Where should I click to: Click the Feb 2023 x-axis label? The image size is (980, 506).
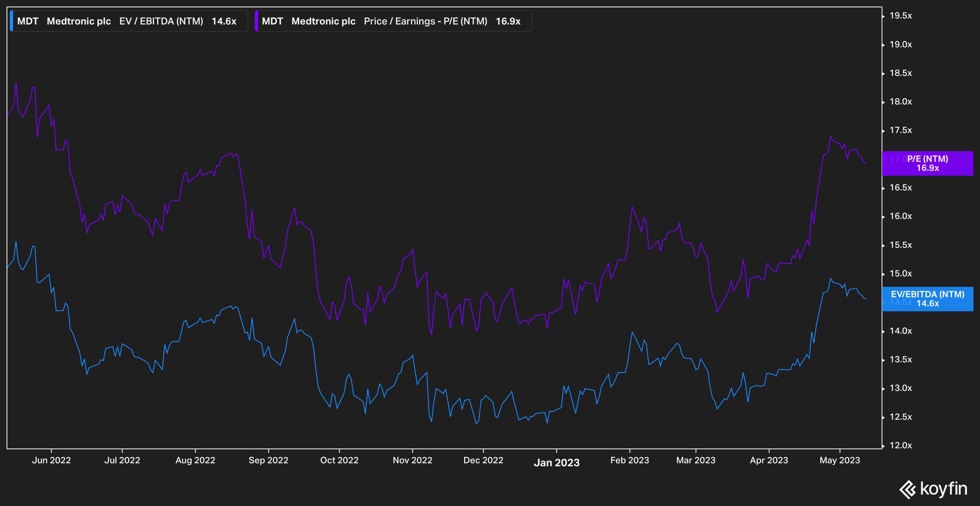tap(630, 460)
